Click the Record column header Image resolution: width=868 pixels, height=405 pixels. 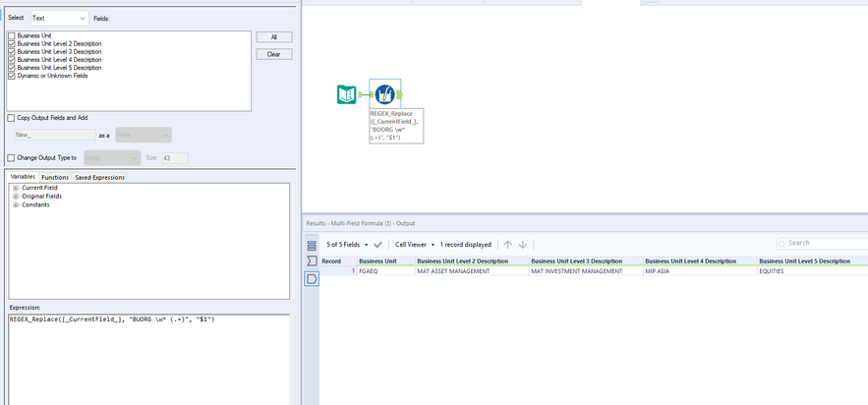(x=338, y=261)
